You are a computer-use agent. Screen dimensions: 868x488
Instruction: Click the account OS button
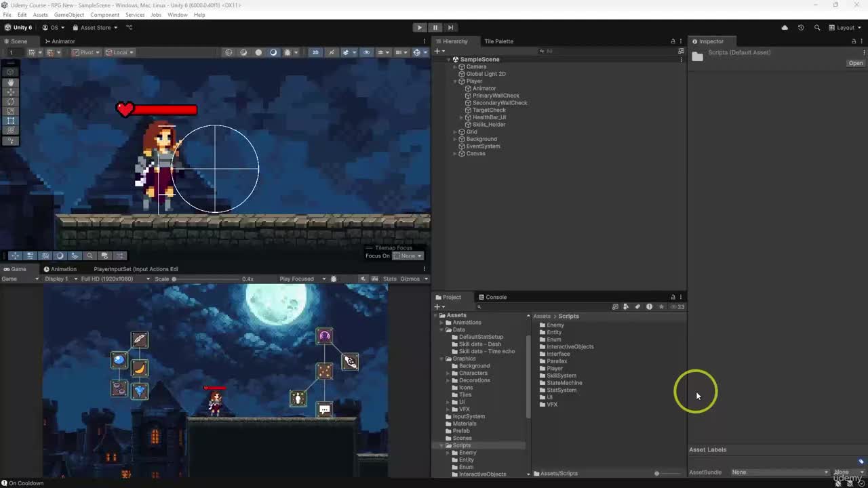[x=54, y=28]
